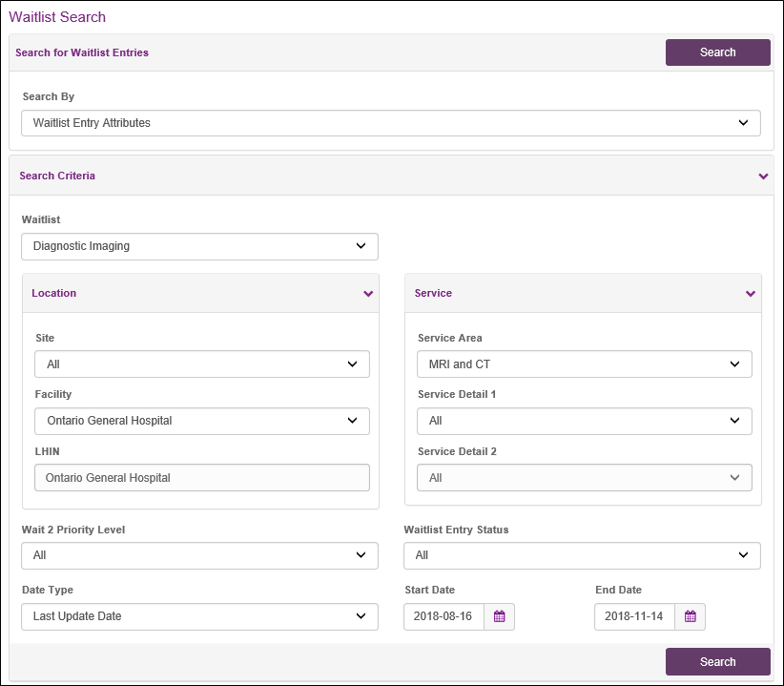Open the Wait 2 Priority Level dropdown

point(199,555)
